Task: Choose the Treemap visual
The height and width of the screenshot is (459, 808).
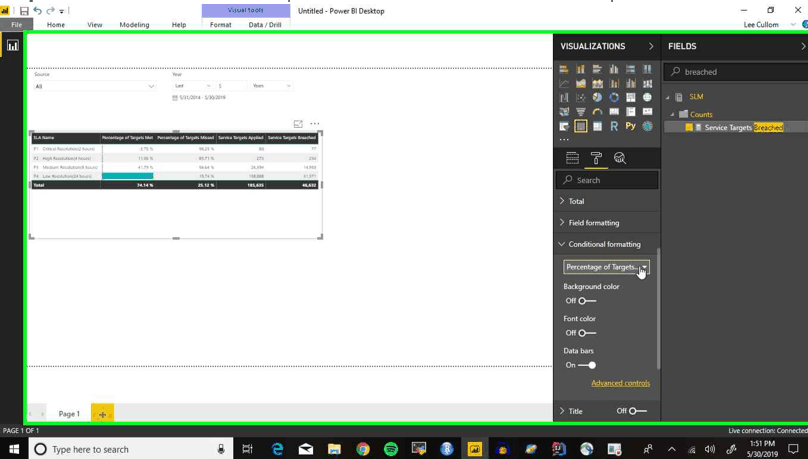Action: 631,97
